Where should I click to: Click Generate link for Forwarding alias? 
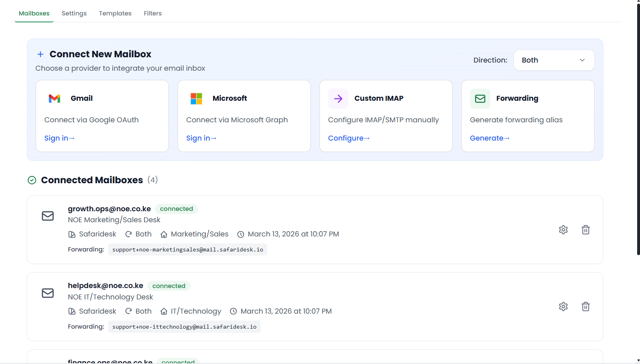(x=490, y=138)
